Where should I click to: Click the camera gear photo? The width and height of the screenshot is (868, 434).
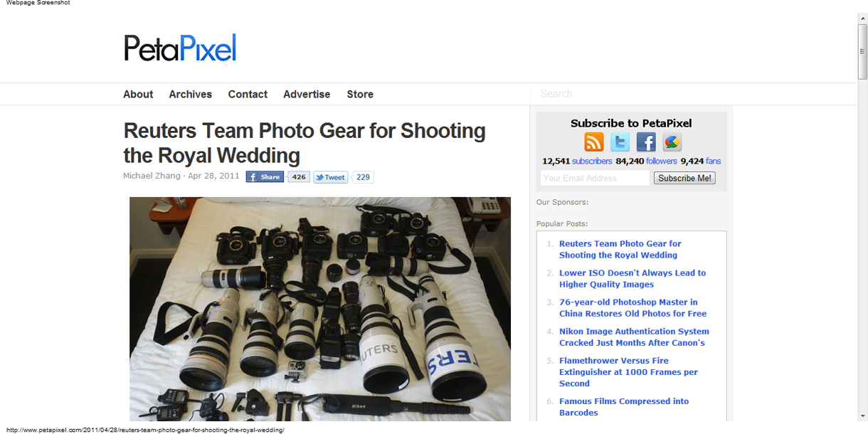[x=320, y=309]
